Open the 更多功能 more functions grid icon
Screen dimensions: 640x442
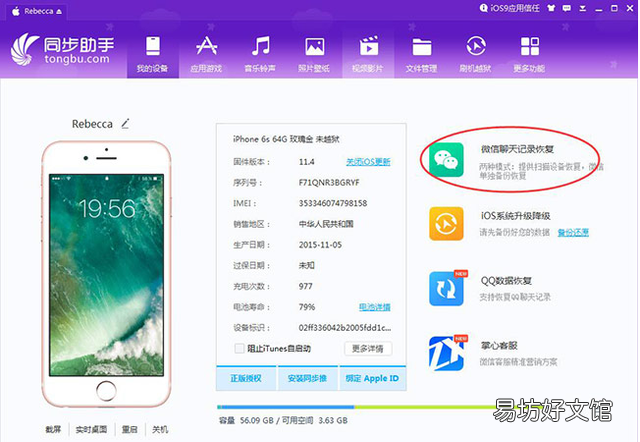[530, 46]
